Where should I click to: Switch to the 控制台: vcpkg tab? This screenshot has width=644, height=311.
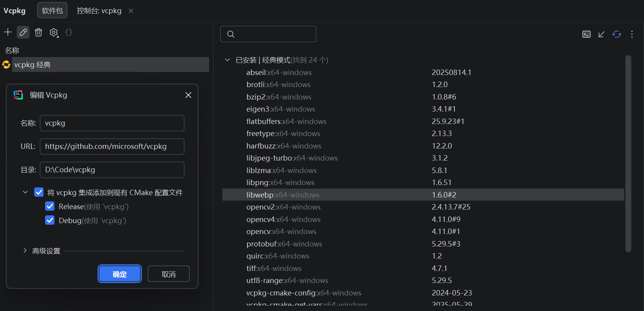point(99,10)
